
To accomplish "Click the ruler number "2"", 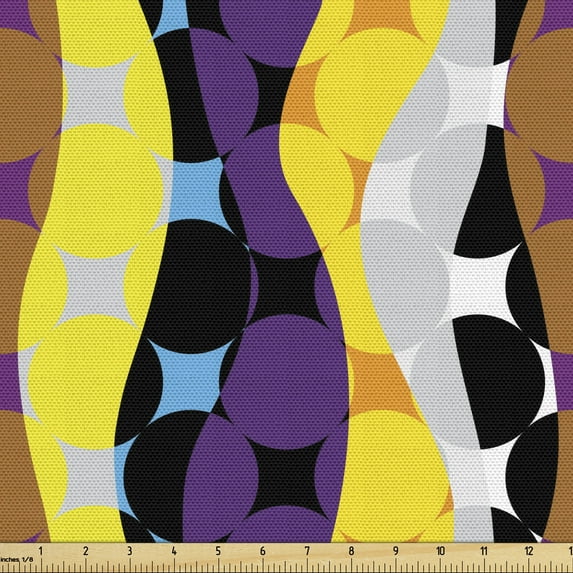I will point(86,551).
